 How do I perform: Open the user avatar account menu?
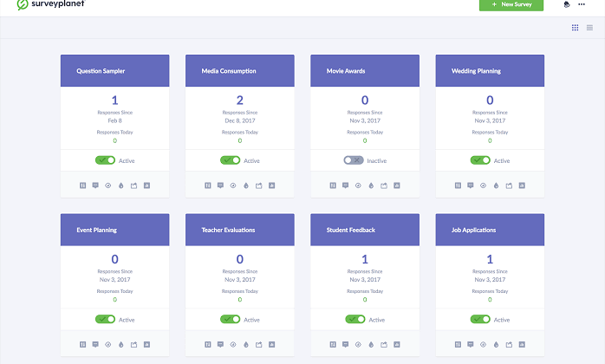click(567, 4)
